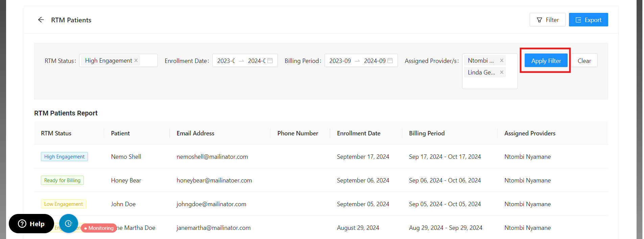Toggle the Filter panel button
Screen dimensions: 644x239
click(x=547, y=20)
